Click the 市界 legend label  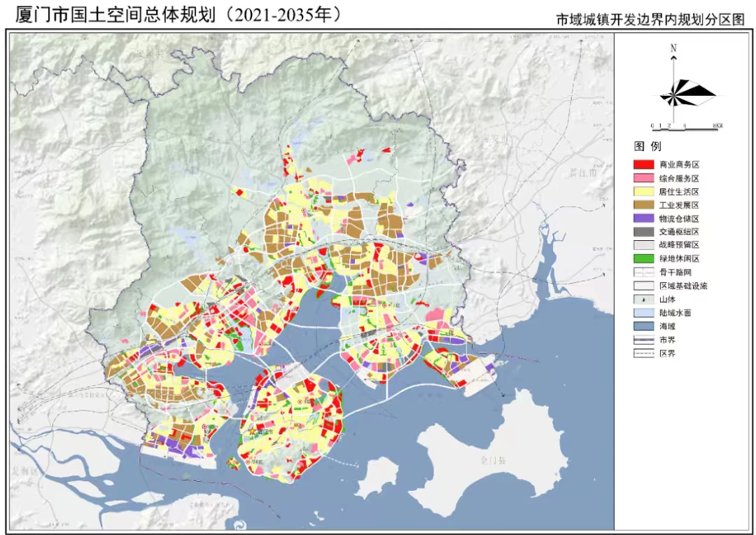(x=667, y=340)
